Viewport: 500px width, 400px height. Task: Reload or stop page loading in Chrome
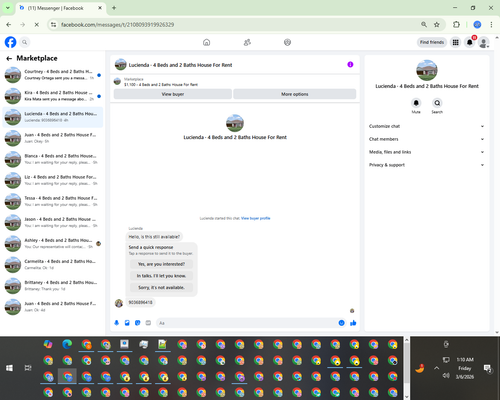click(37, 25)
